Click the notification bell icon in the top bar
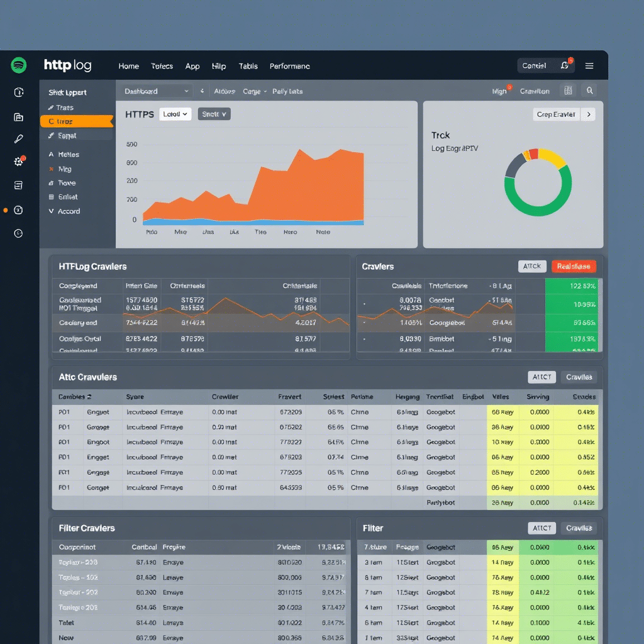Viewport: 644px width, 644px height. click(564, 65)
